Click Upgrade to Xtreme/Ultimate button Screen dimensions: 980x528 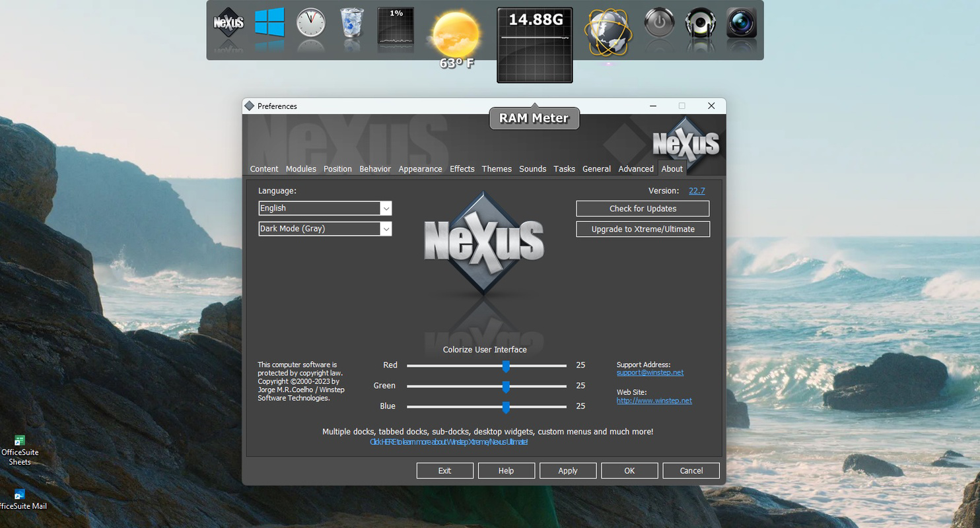coord(643,229)
